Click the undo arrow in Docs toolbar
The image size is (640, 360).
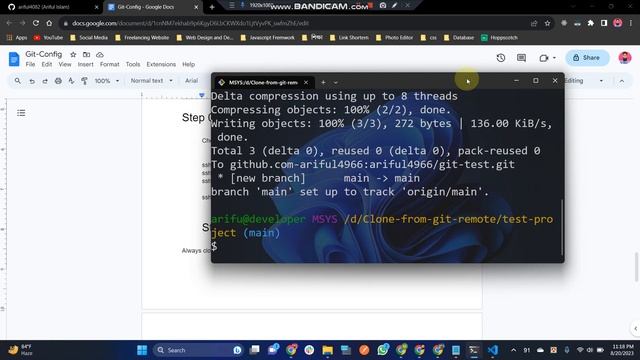point(32,81)
